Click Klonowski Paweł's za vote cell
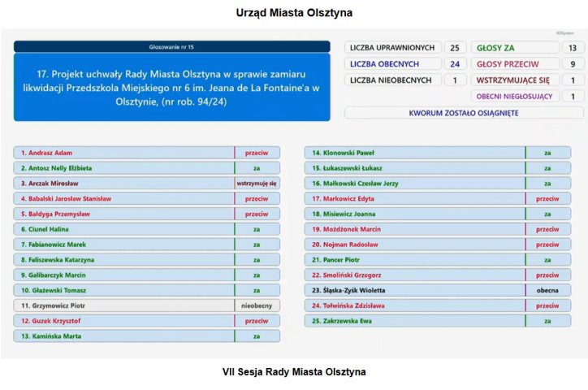Screen dimensions: 588x390 tap(548, 153)
